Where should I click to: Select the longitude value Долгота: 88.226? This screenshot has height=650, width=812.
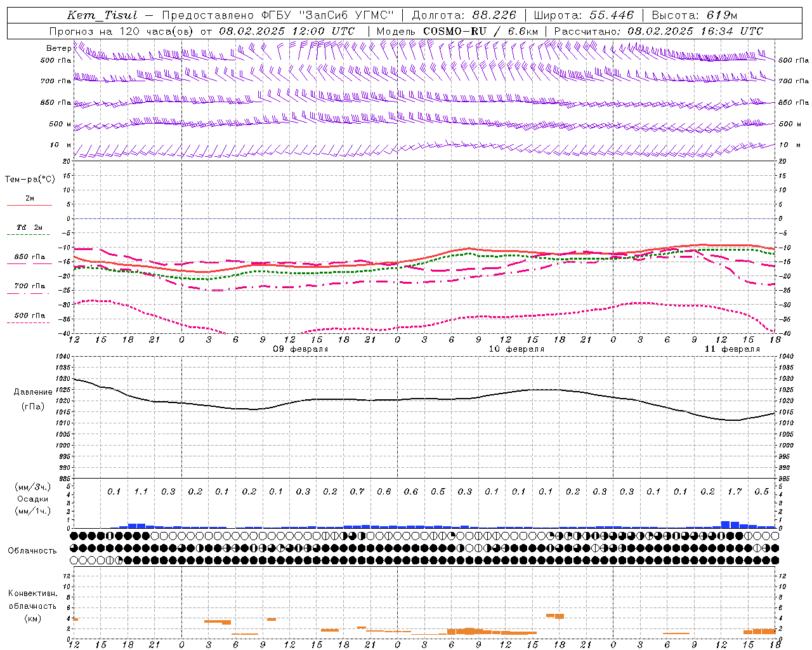(x=464, y=15)
